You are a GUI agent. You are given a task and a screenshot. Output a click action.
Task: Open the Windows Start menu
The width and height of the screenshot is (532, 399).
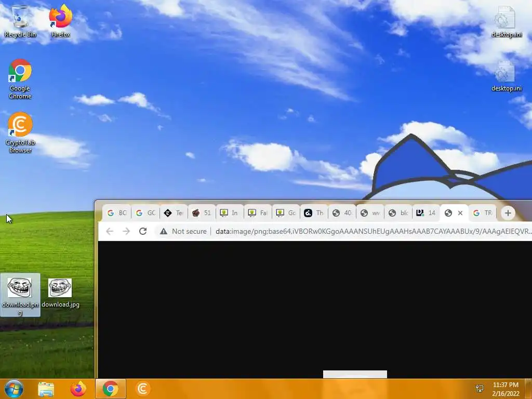[14, 389]
